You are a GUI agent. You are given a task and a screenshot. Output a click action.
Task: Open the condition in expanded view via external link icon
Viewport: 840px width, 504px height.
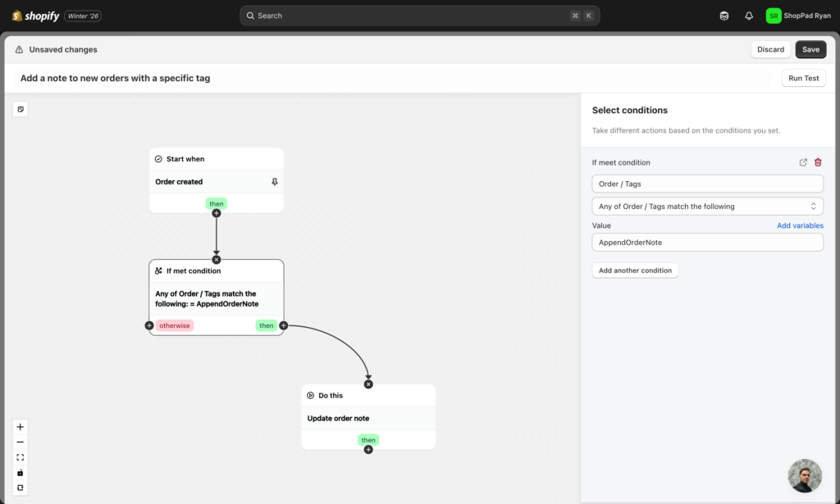(803, 162)
